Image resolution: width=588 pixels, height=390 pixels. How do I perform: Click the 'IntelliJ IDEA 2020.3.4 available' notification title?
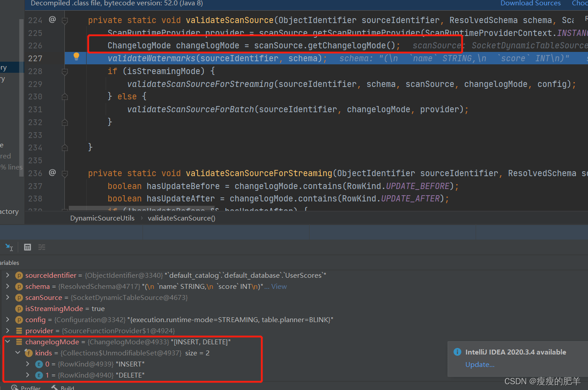(516, 352)
